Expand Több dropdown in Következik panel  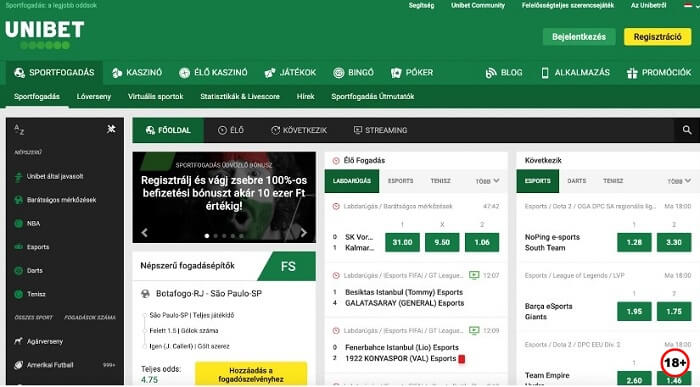coord(679,181)
